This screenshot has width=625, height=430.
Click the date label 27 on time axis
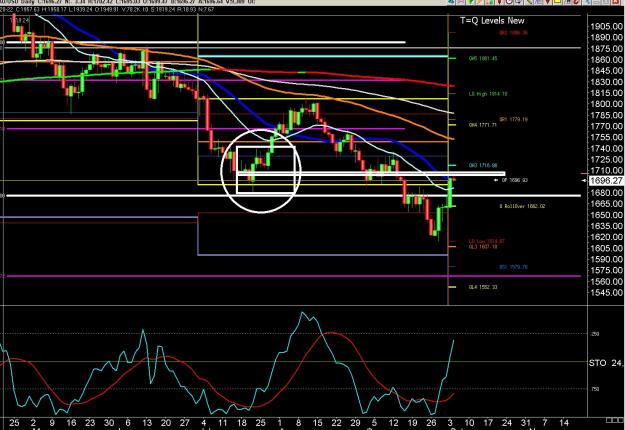pos(185,423)
